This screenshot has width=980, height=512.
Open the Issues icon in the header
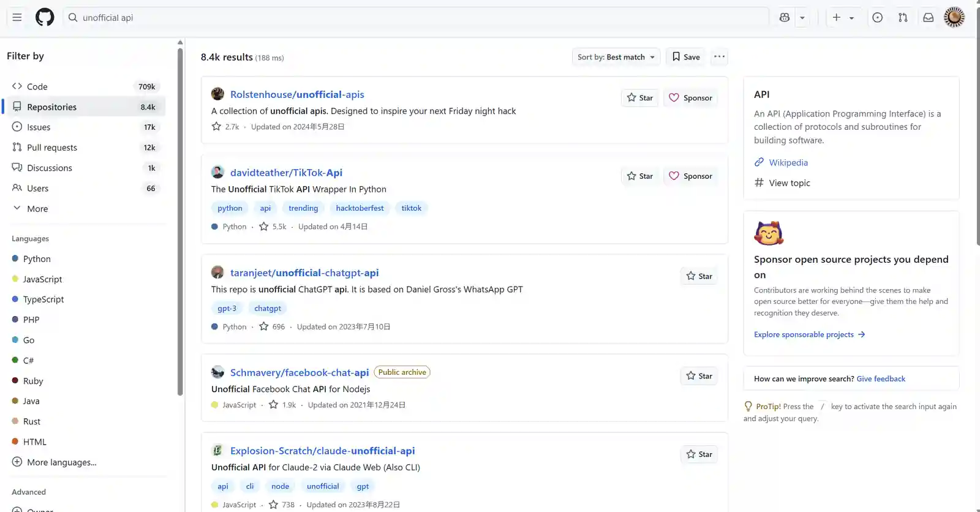877,18
